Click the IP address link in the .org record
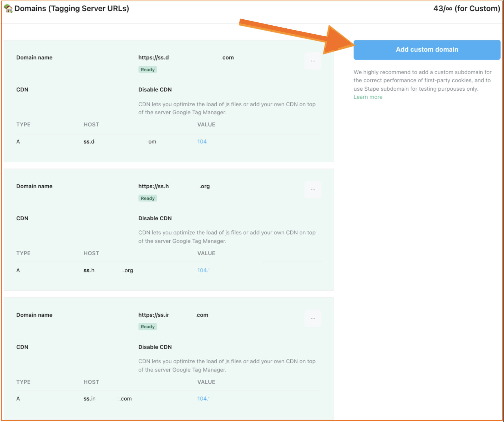Image resolution: width=504 pixels, height=422 pixels. pyautogui.click(x=203, y=270)
